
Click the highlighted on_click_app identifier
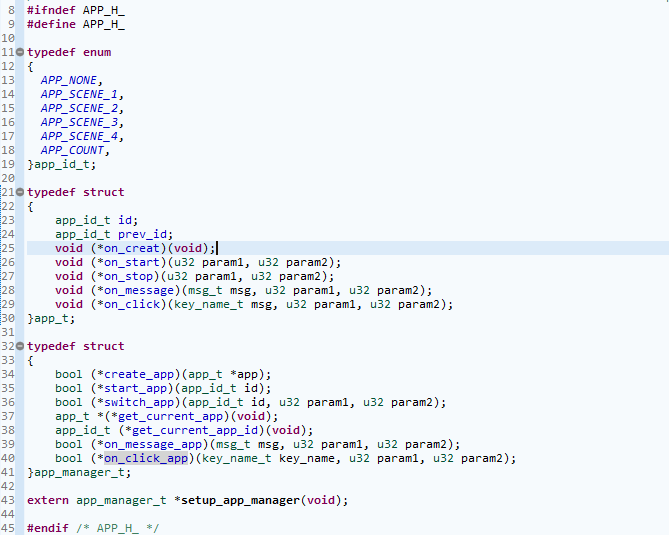[146, 458]
